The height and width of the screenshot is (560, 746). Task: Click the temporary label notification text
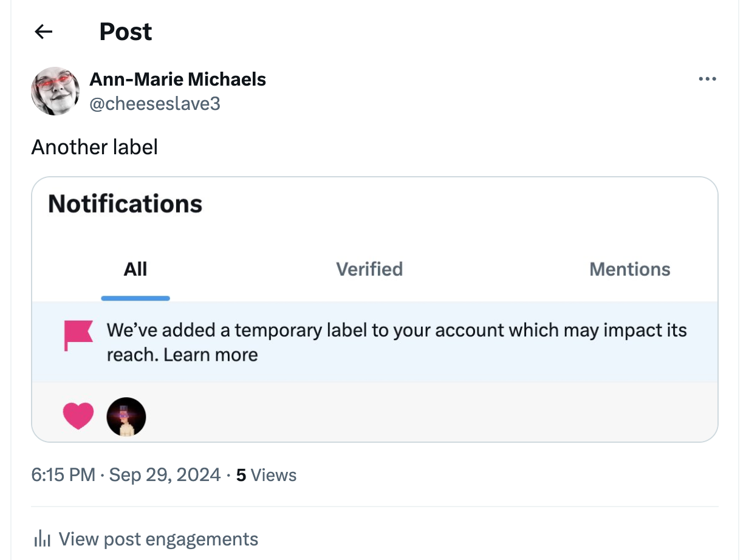point(396,331)
